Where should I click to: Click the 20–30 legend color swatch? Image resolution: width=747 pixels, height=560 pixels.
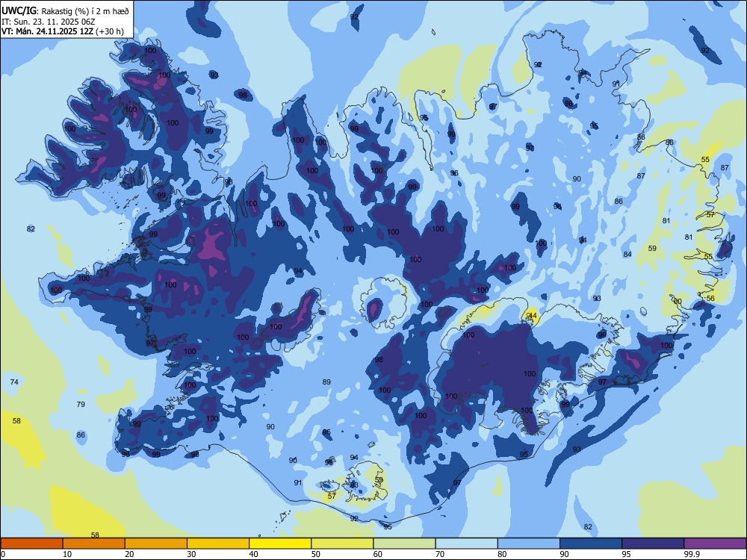[156, 544]
